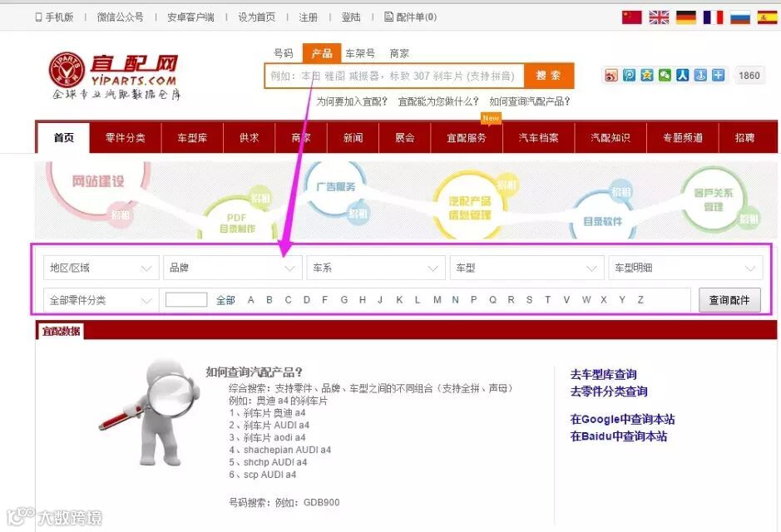Click 登陆 login link
Viewport: 781px width, 532px height.
(x=351, y=17)
